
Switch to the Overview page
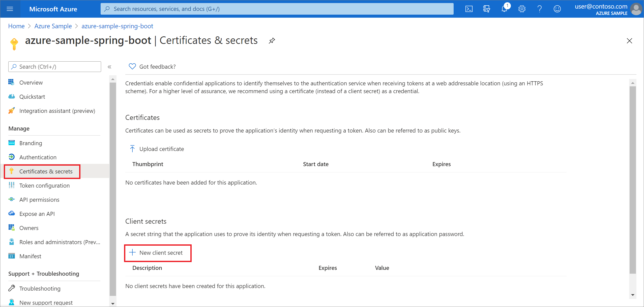point(31,82)
